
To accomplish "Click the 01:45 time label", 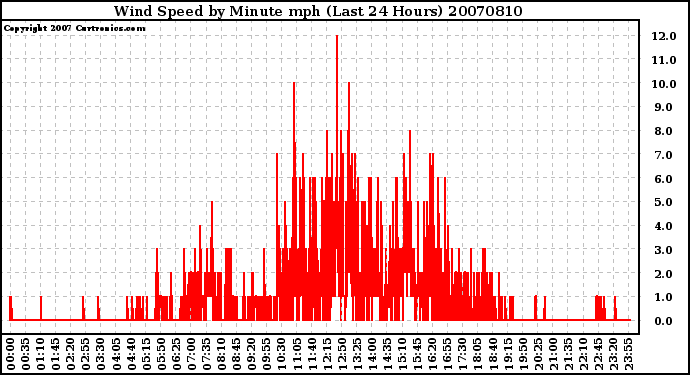I will (x=56, y=354).
